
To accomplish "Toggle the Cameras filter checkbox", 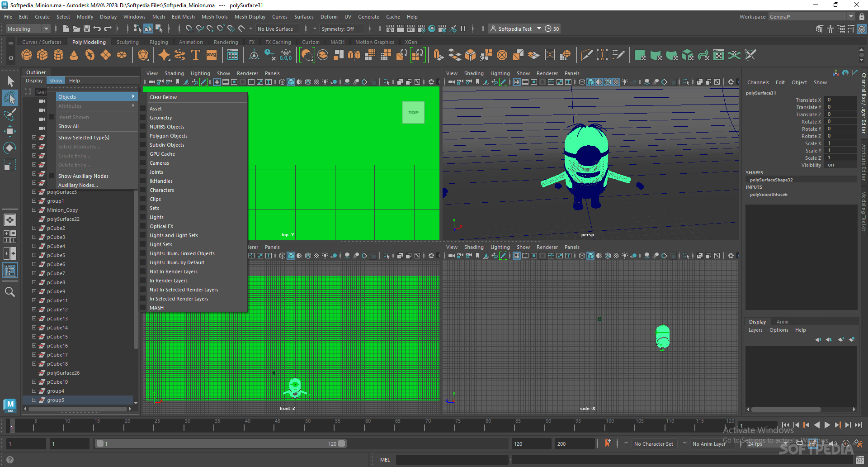I will [143, 163].
